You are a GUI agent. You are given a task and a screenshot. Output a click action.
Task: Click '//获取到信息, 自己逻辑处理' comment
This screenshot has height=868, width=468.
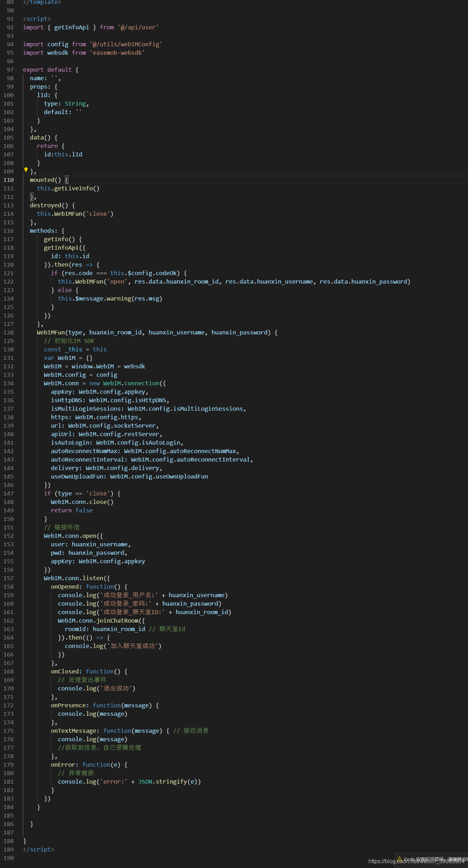pyautogui.click(x=100, y=748)
